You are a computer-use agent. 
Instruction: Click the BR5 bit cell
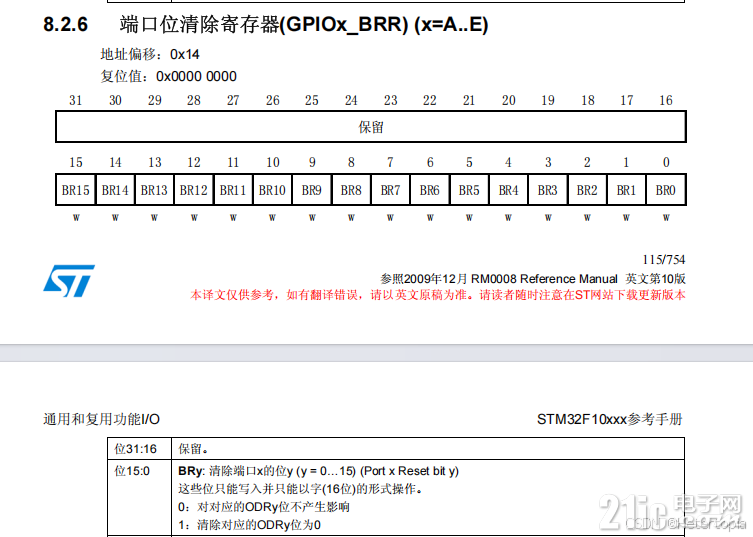coord(469,190)
